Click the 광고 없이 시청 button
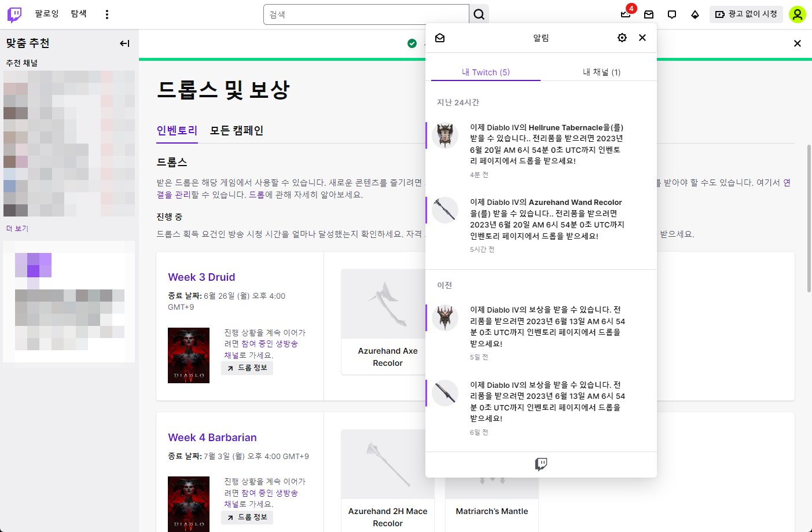The image size is (812, 532). pyautogui.click(x=746, y=14)
